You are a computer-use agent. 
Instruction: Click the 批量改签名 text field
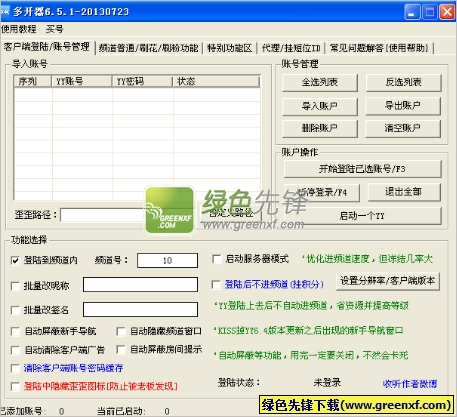tap(140, 310)
